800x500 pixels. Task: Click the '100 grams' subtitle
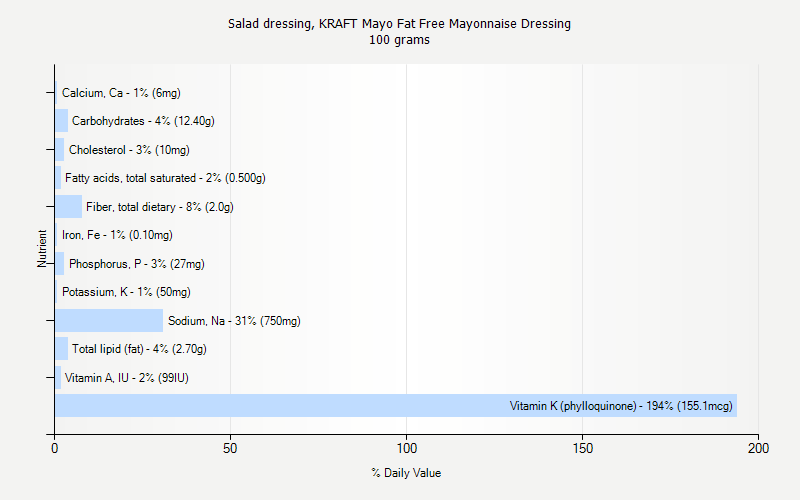[399, 40]
